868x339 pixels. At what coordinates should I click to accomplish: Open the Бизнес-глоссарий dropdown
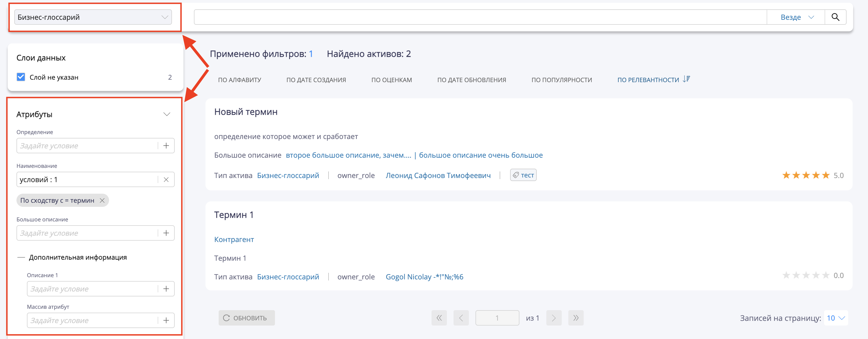[93, 17]
